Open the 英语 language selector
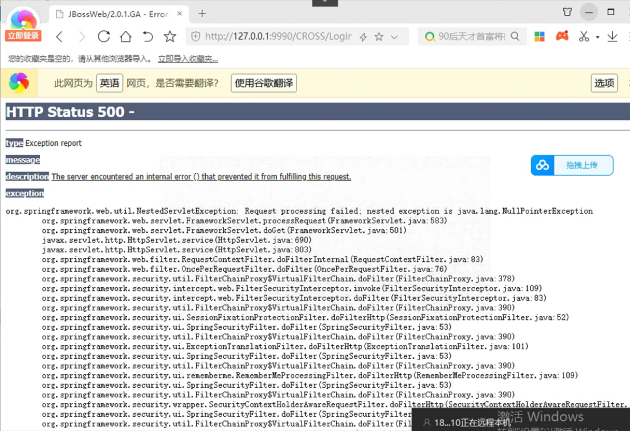The width and height of the screenshot is (630, 432). click(109, 83)
